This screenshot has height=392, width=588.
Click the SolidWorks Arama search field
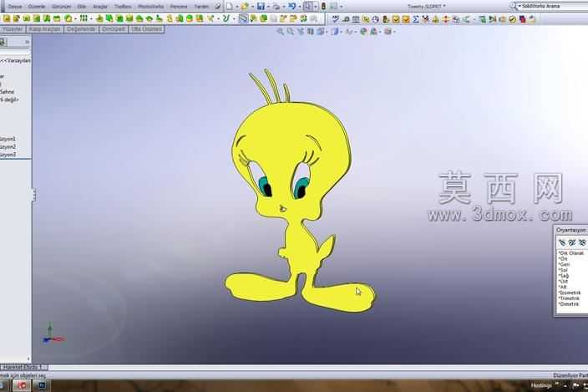tap(555, 6)
